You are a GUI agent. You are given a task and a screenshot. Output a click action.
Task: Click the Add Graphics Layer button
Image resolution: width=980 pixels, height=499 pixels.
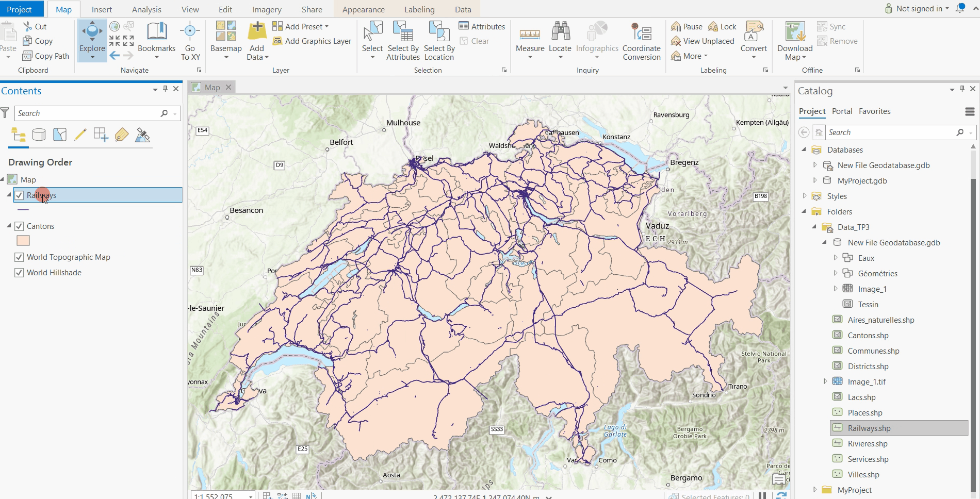(313, 41)
